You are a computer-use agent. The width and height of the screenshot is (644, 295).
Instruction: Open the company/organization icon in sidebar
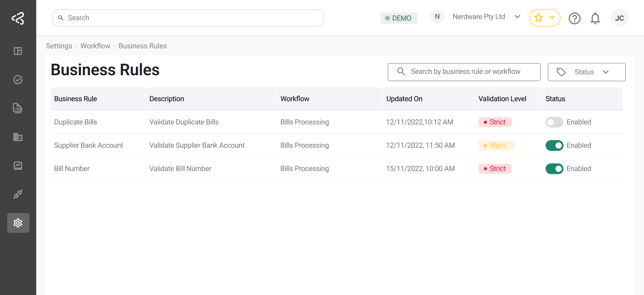[x=18, y=137]
